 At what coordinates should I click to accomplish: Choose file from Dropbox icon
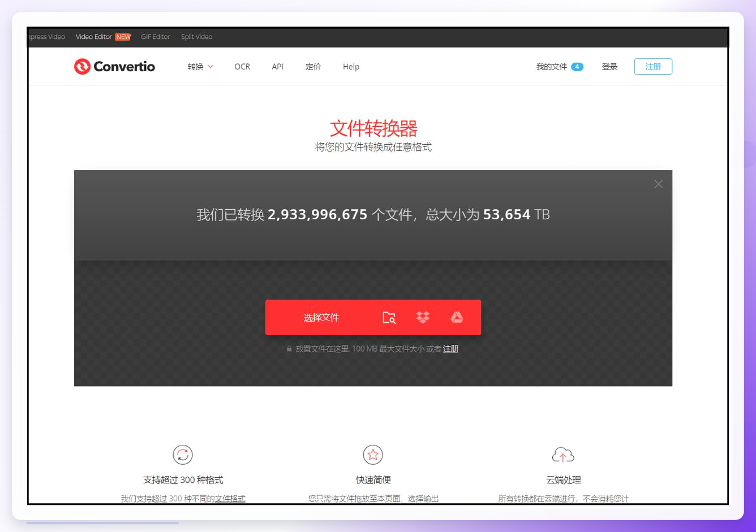(x=423, y=318)
